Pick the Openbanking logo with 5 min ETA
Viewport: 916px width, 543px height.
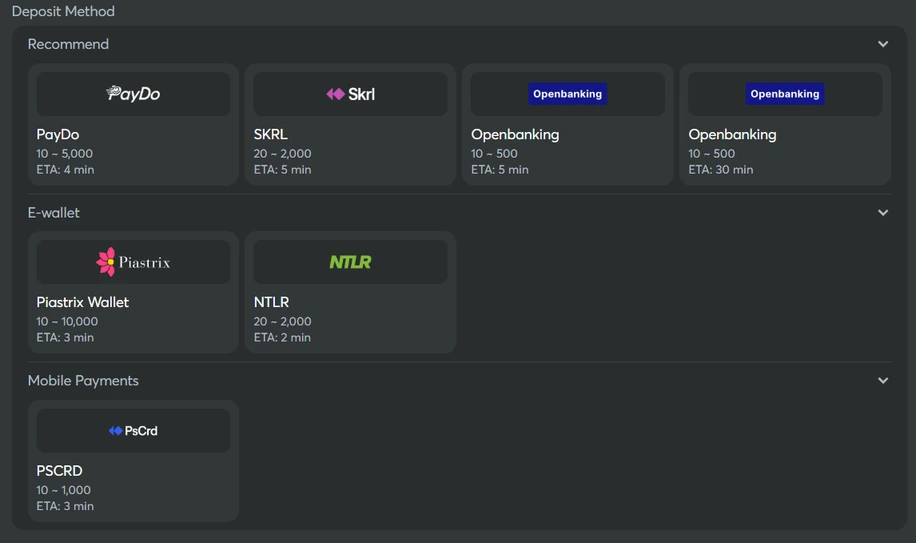[567, 94]
